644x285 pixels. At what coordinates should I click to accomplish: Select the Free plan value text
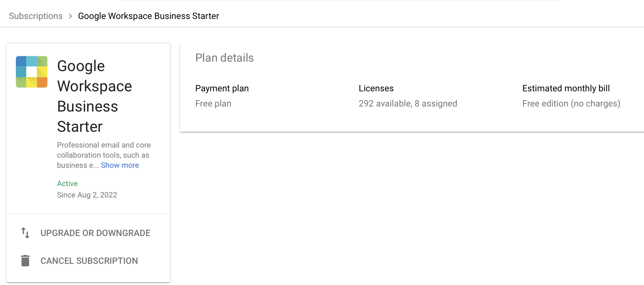pyautogui.click(x=213, y=104)
